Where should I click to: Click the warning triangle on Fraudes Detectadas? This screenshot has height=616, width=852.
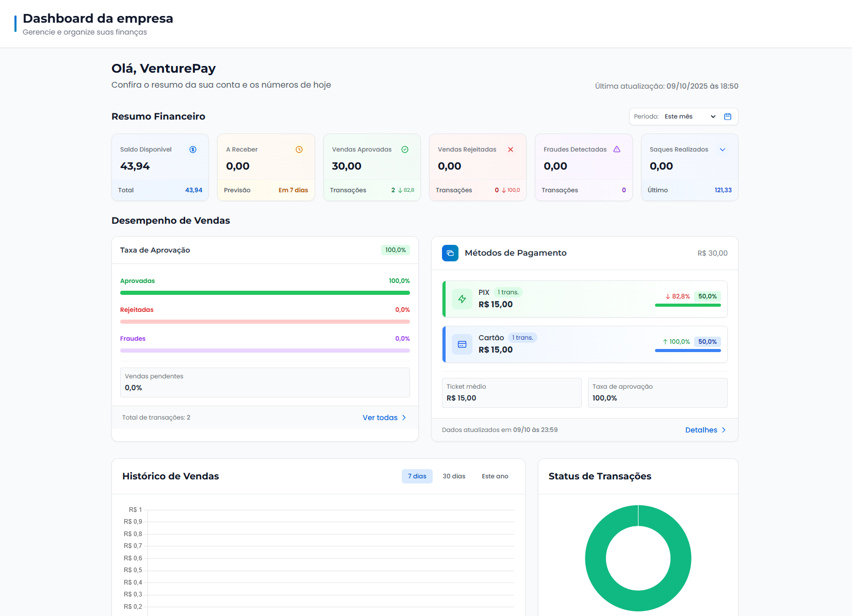click(617, 149)
